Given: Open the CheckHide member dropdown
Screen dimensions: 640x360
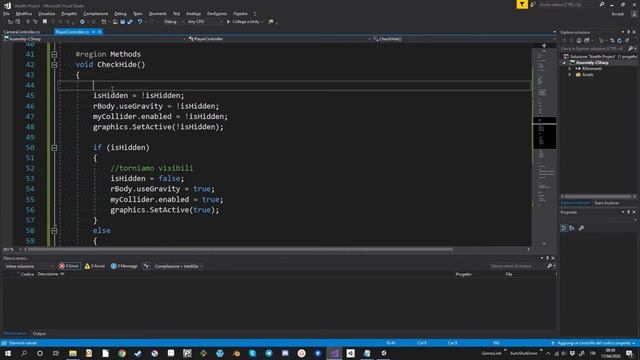Looking at the screenshot, I should 463,39.
